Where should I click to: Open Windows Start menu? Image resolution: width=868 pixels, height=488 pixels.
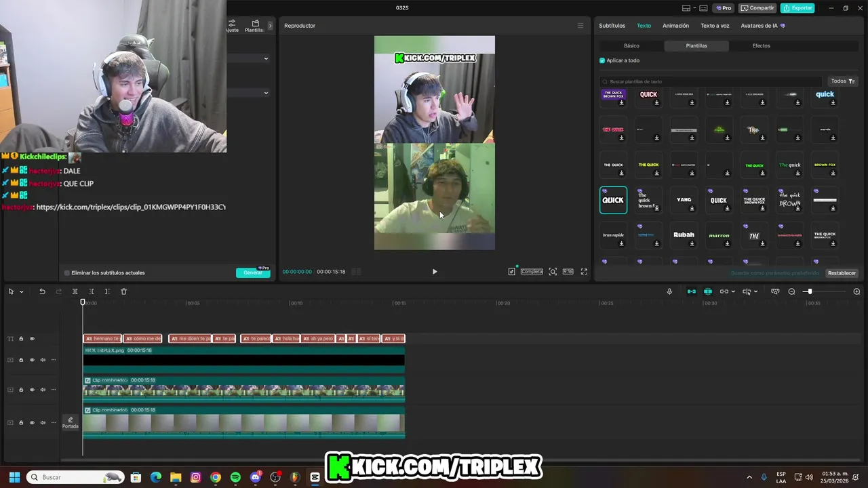pos(14,477)
